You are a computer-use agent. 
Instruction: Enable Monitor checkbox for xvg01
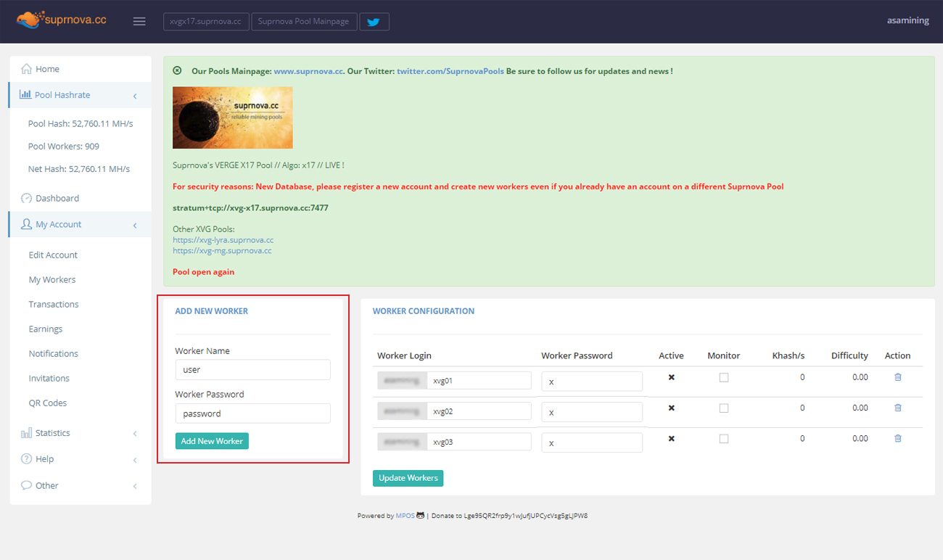724,377
